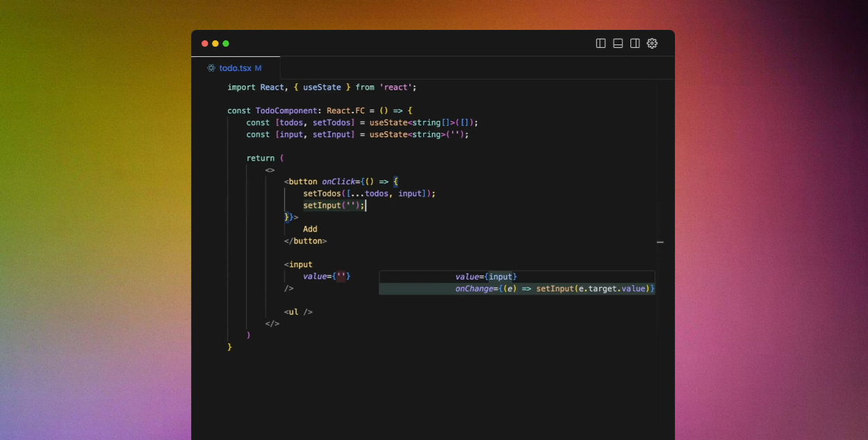Click the green maximize window button
The height and width of the screenshot is (440, 868).
pyautogui.click(x=226, y=43)
